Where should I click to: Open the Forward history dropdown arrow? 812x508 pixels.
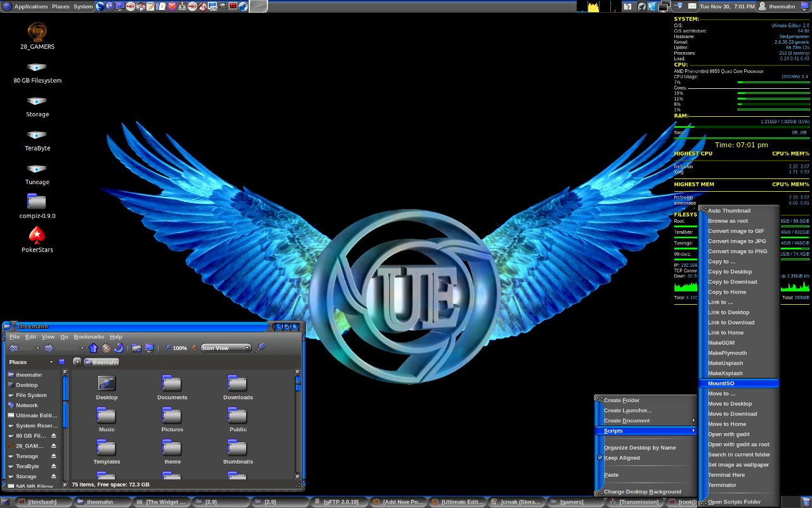[81, 348]
